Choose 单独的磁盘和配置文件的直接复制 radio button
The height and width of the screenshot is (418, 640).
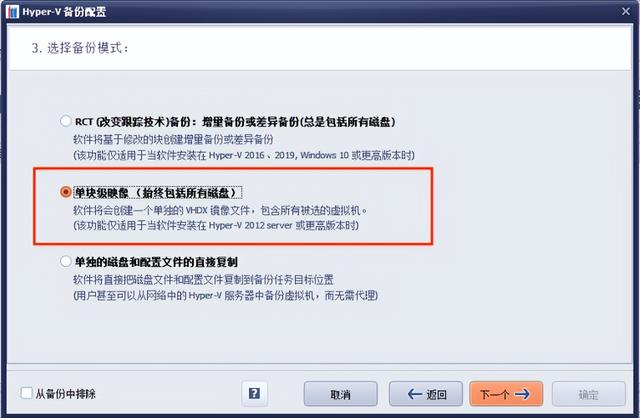tap(66, 261)
